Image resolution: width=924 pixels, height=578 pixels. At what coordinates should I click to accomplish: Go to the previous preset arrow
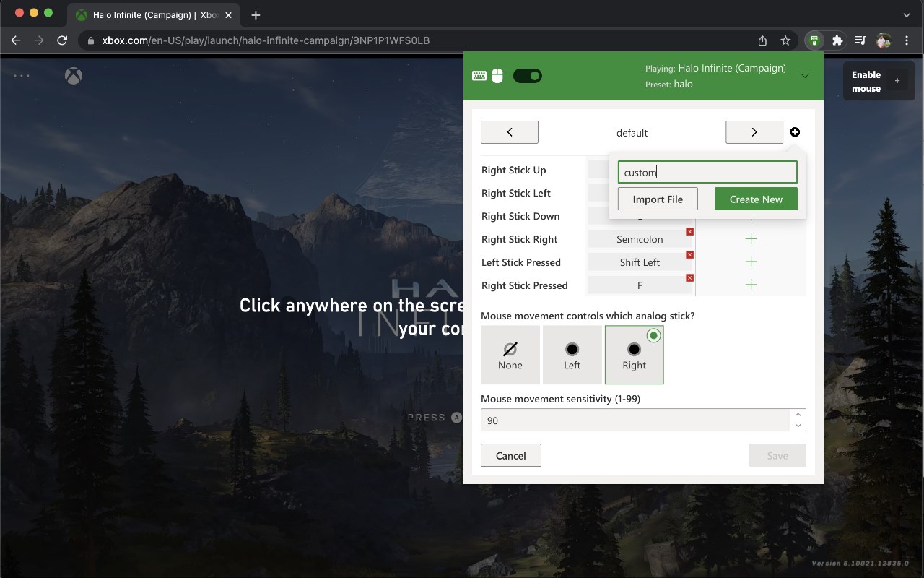coord(510,132)
